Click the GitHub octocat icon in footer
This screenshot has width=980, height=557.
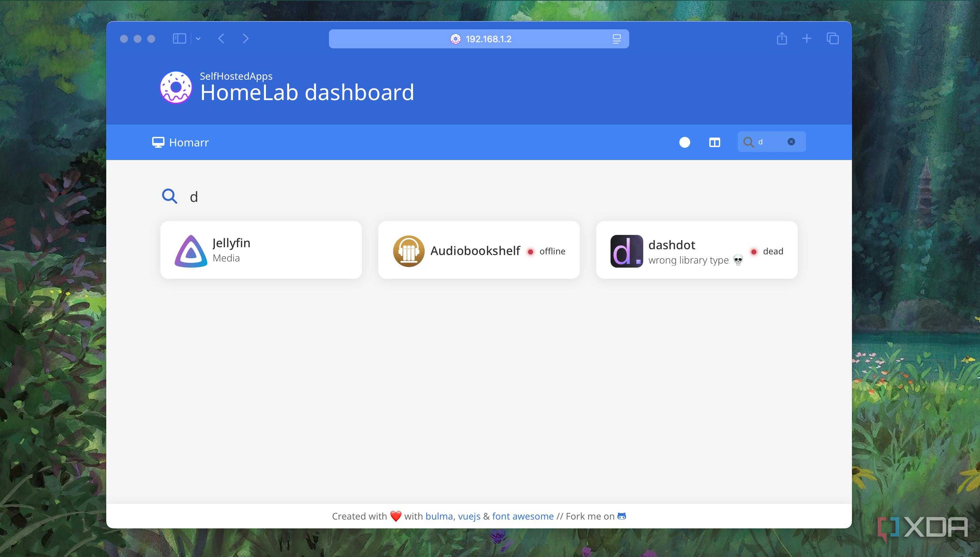[x=621, y=516]
